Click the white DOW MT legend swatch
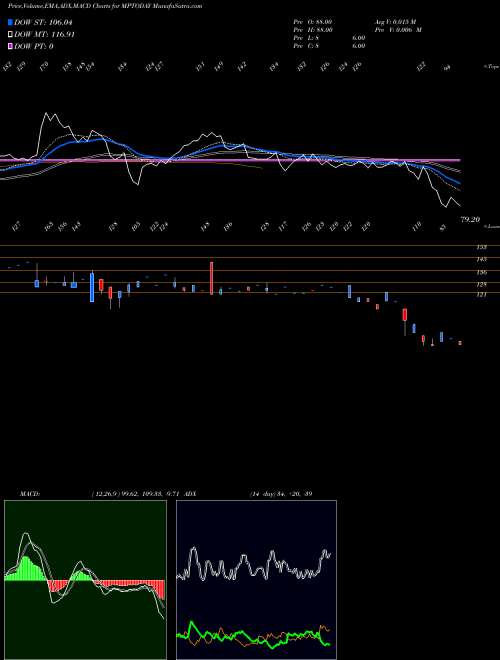This screenshot has height=660, width=500. point(11,35)
